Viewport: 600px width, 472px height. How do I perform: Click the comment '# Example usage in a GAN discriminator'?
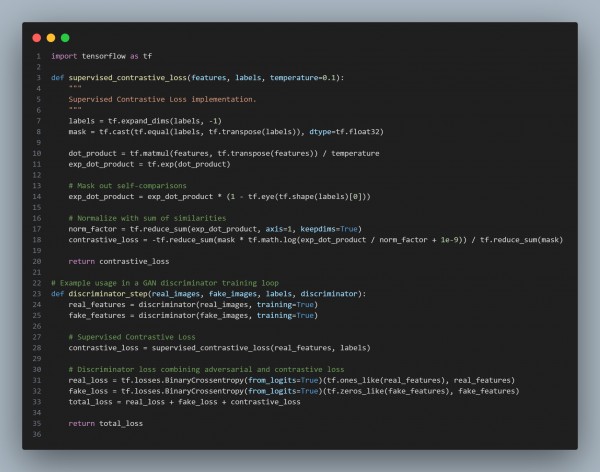click(x=165, y=283)
